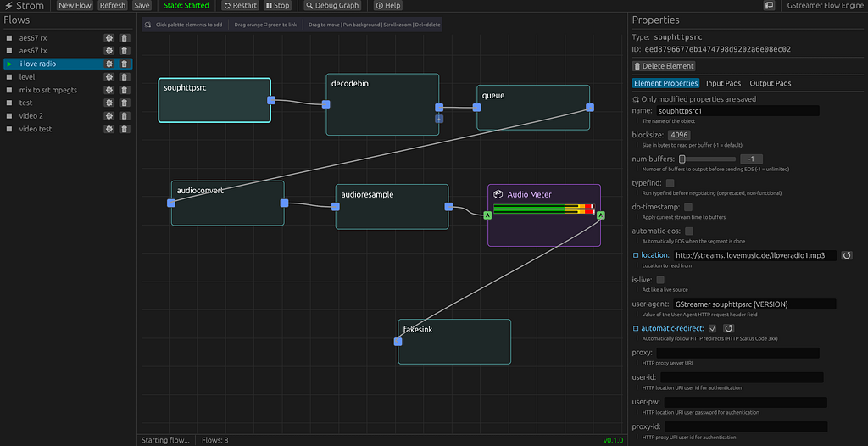Click the panel icon left of GStreamer Flow Engine

(x=769, y=6)
